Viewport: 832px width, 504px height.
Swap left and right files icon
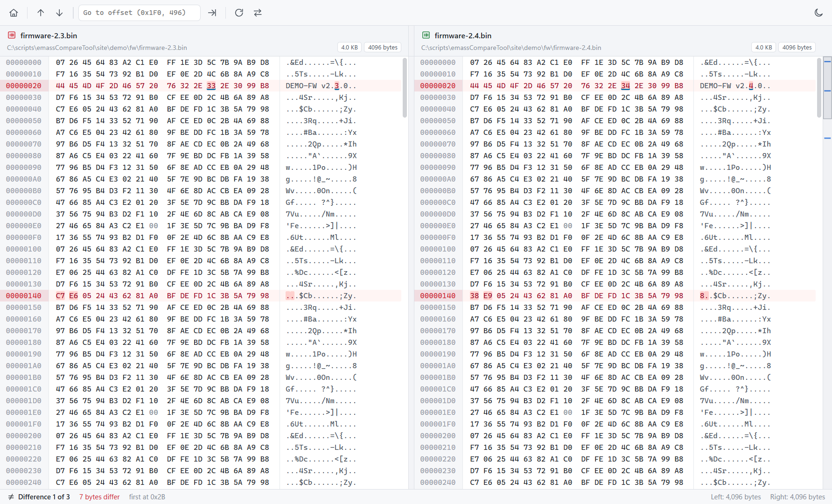[x=258, y=13]
